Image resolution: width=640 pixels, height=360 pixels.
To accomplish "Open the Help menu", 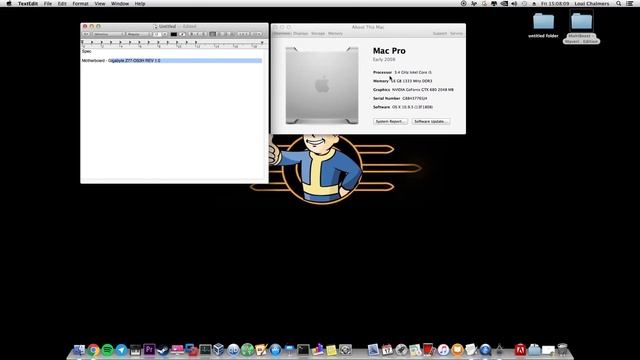I will point(140,3).
